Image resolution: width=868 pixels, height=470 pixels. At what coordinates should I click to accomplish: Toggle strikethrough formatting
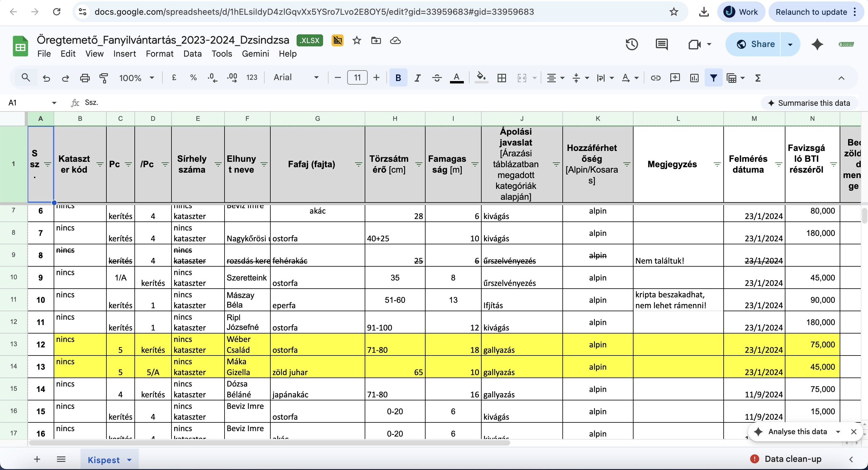pos(437,78)
